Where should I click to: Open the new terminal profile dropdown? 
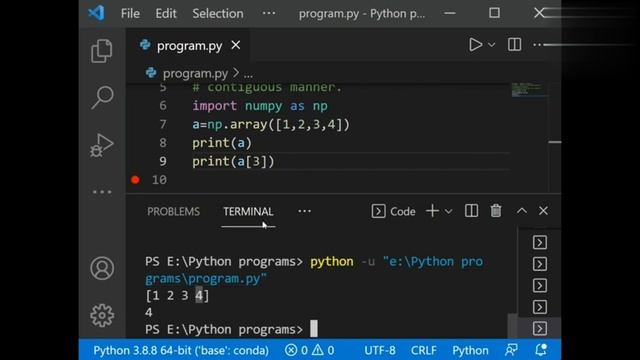(x=448, y=211)
